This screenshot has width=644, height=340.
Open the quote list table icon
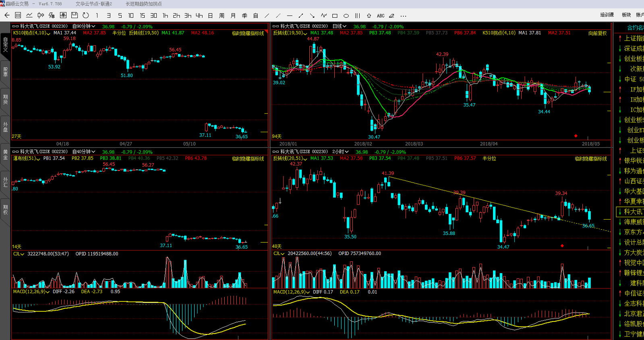click(x=18, y=15)
